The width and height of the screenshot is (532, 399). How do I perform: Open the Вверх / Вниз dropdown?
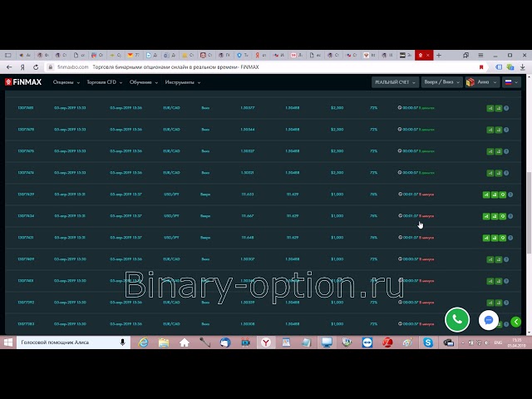[x=440, y=82]
